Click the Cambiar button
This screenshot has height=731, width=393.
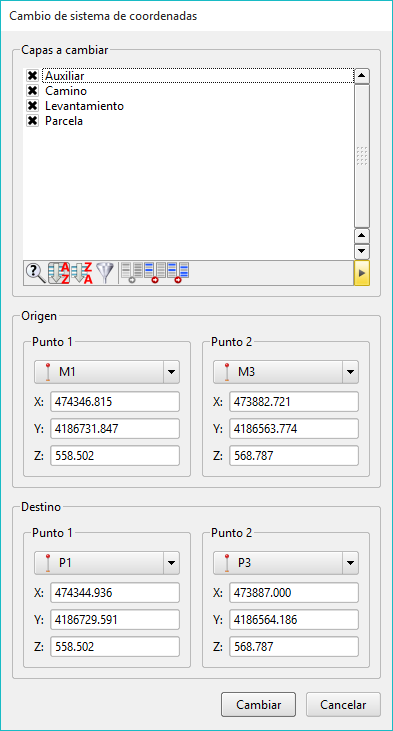pos(259,704)
